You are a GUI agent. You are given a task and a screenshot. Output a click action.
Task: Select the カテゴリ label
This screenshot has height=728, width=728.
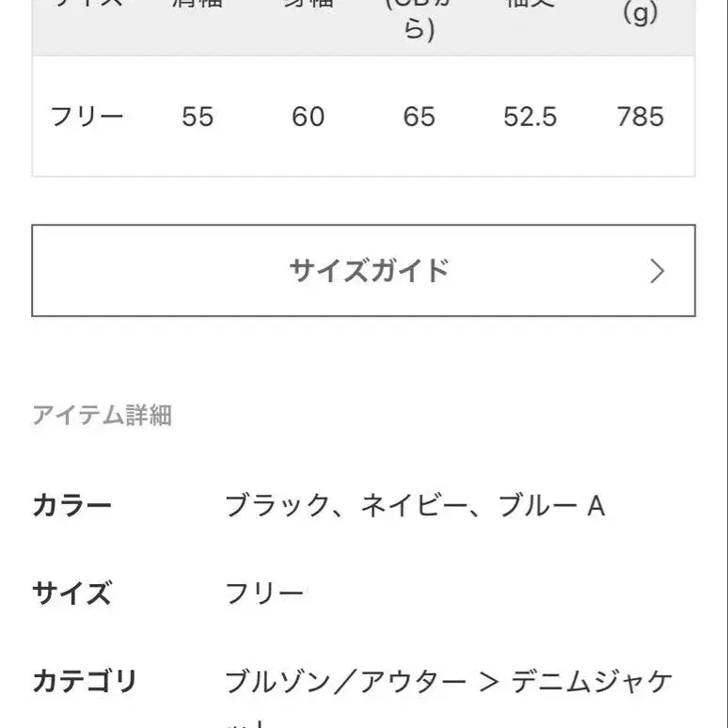click(85, 681)
